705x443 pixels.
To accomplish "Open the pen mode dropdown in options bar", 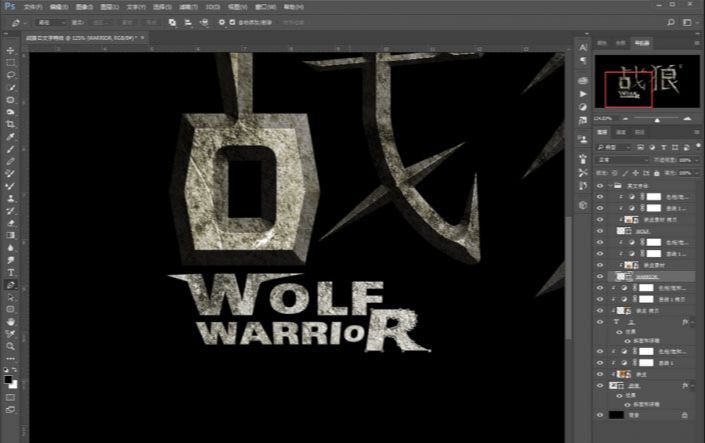I will click(51, 22).
